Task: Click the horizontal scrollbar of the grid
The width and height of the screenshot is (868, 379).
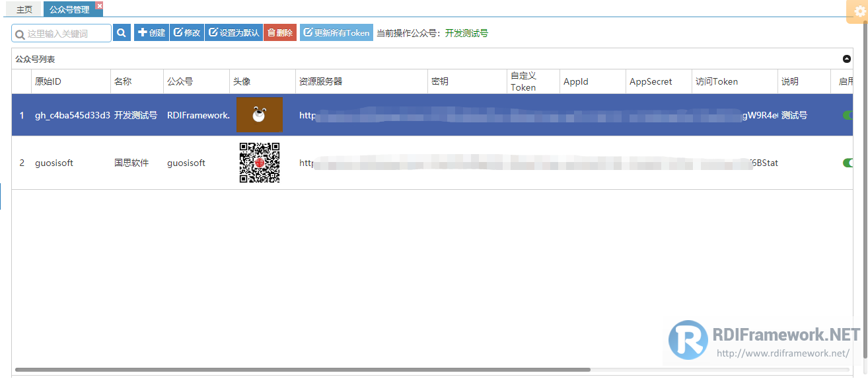Action: tap(303, 370)
